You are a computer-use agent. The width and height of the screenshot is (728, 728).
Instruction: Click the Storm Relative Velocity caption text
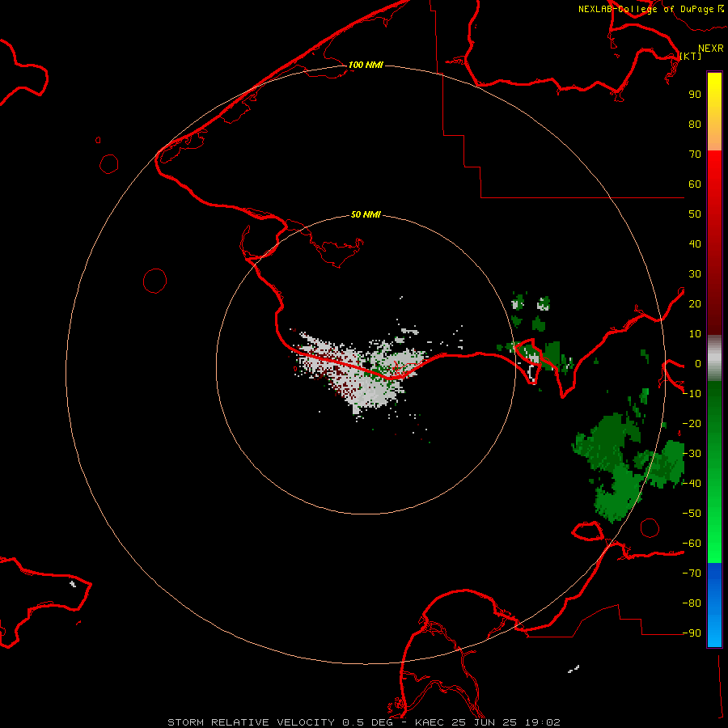[364, 722]
